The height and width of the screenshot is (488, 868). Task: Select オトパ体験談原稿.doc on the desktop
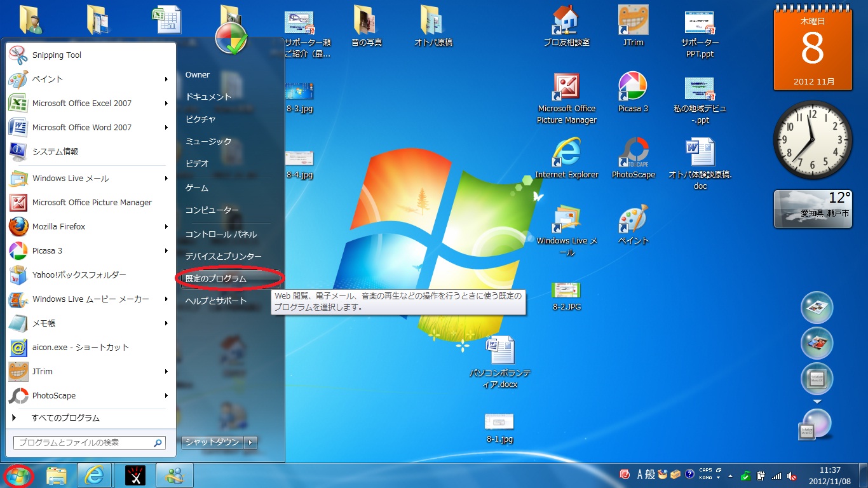click(x=700, y=165)
